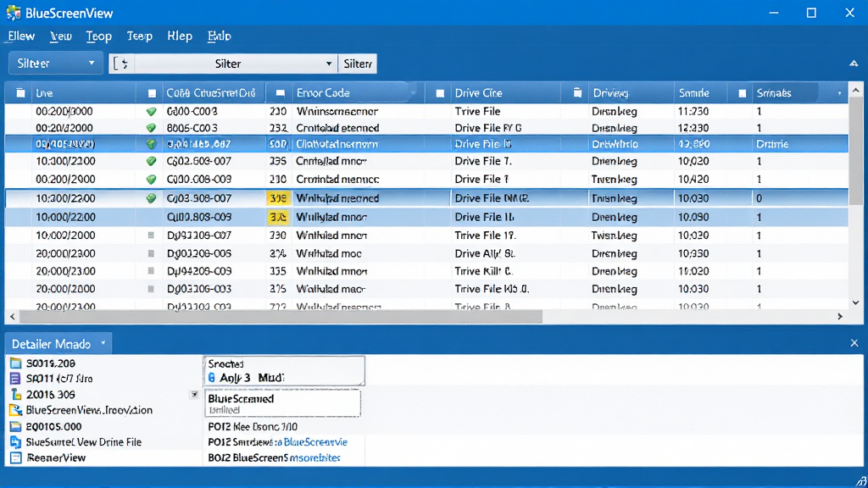The image size is (868, 488).
Task: Select the P012 Mee Dsonc 7/10 entry
Action: [x=253, y=427]
